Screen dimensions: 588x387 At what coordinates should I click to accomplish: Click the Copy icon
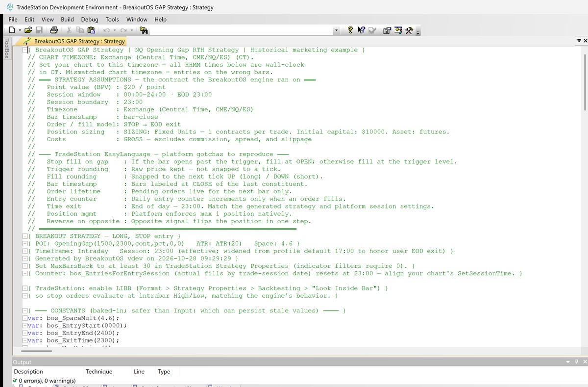[81, 30]
